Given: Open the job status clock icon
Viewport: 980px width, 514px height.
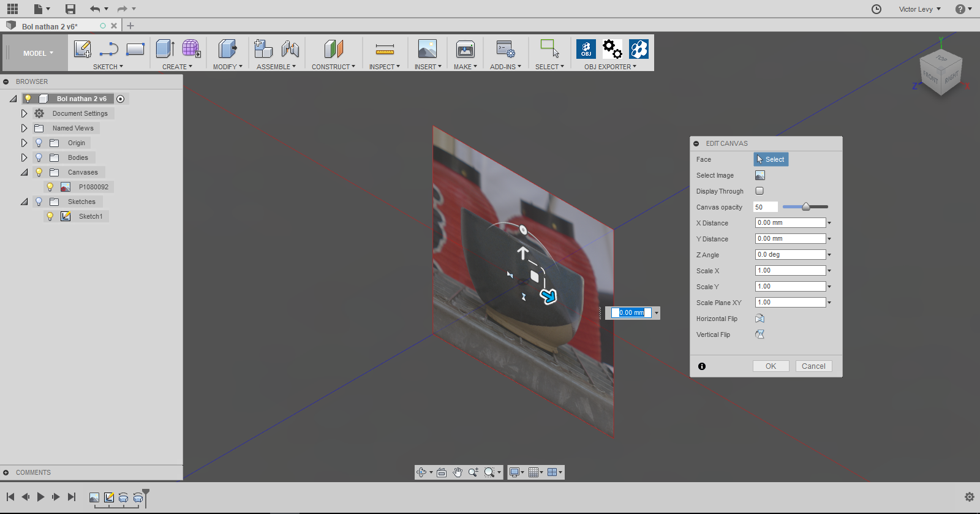Looking at the screenshot, I should (876, 9).
